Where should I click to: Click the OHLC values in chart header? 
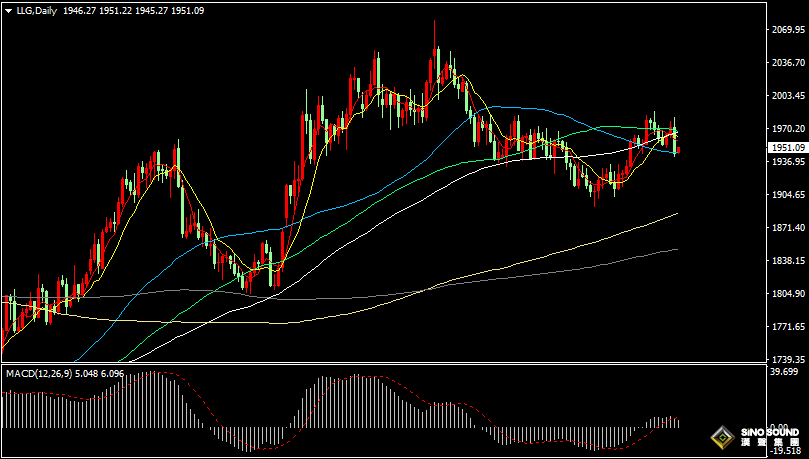121,9
